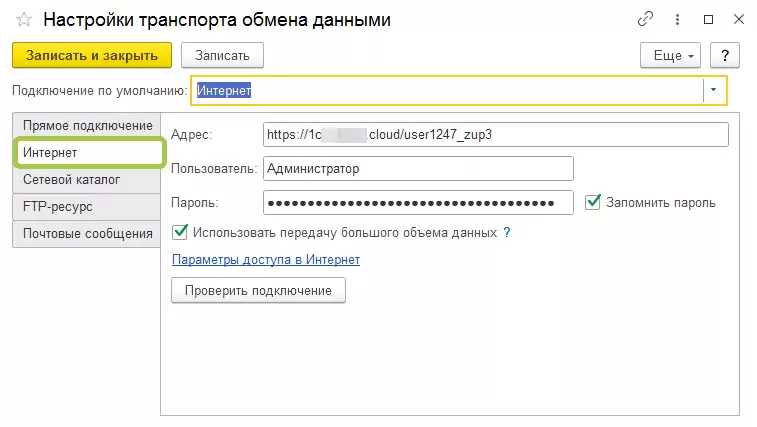This screenshot has height=427, width=757.
Task: Click the blue question mark hint icon
Action: click(x=507, y=232)
